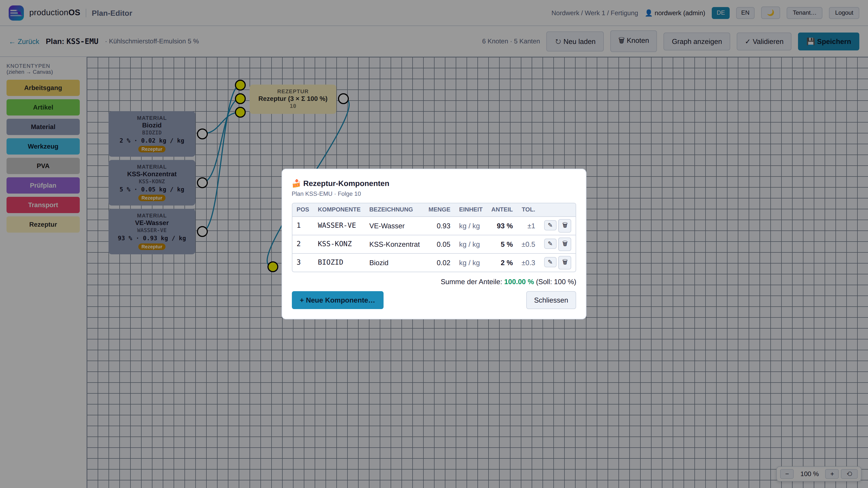Open the Tenant selector
868x488 pixels.
tap(804, 13)
